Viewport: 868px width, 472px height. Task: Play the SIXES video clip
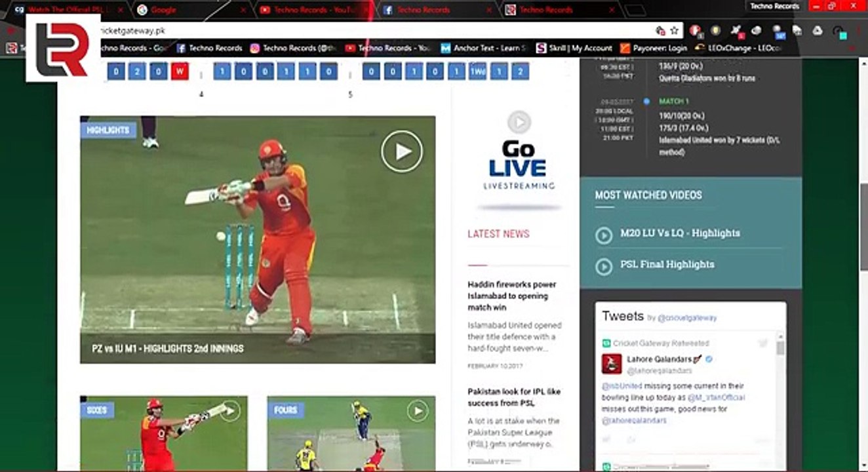point(229,411)
